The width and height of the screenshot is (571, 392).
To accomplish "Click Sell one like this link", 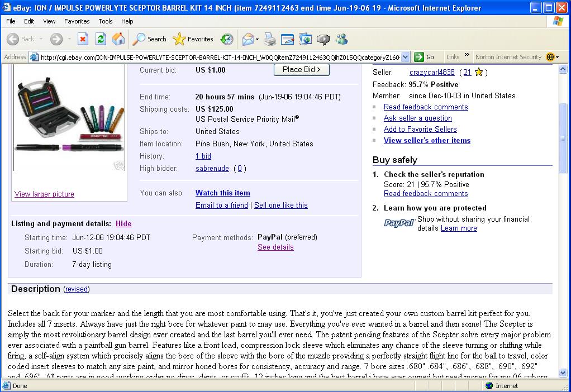I will click(281, 205).
